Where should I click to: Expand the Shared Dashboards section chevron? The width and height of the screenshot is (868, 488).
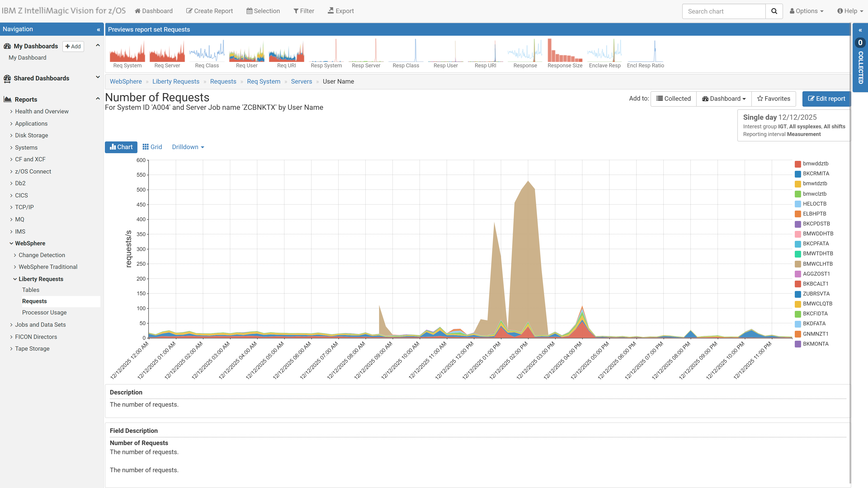tap(98, 77)
